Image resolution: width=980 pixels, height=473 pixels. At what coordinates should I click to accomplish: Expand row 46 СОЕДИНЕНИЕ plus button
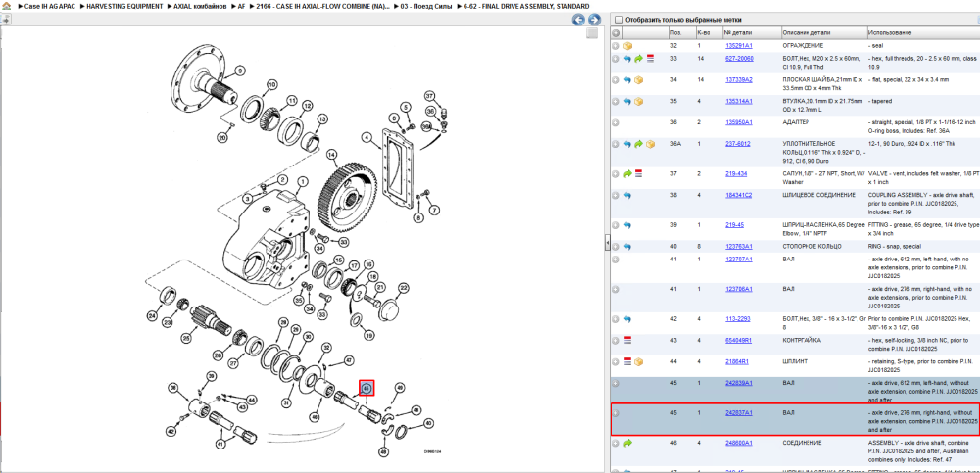coord(616,443)
